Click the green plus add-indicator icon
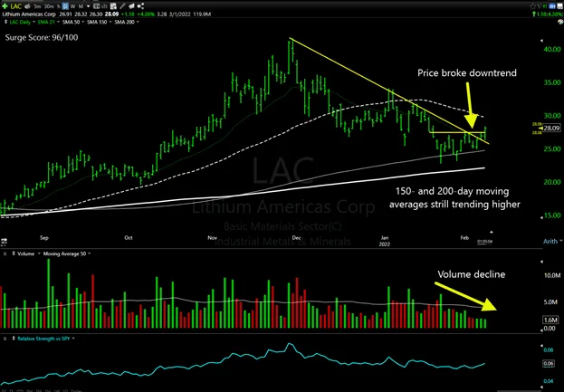This screenshot has width=564, height=392. pyautogui.click(x=5, y=6)
